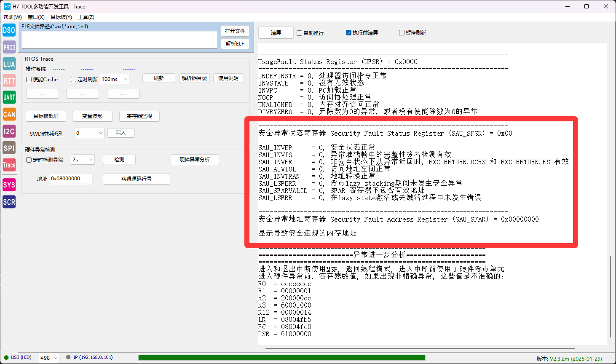Screen dimensions: 616x364
Task: Click the blue ------ RTOS link text
Action: pyautogui.click(x=87, y=69)
